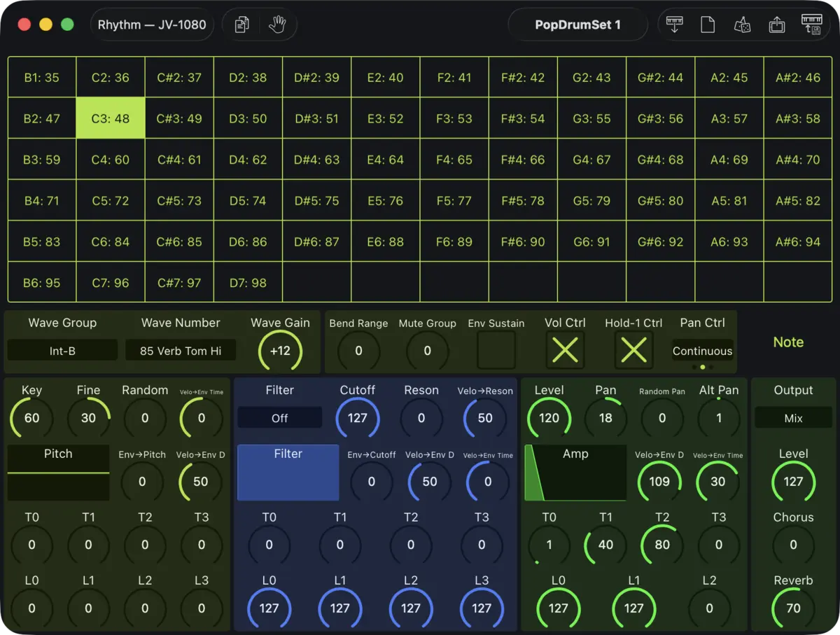Click the blue Filter envelope display
The width and height of the screenshot is (840, 635).
click(x=288, y=473)
